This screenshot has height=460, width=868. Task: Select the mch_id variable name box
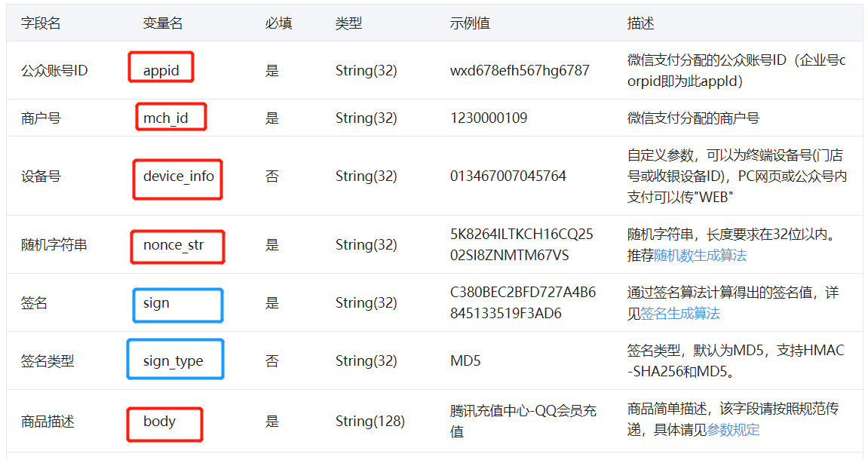pyautogui.click(x=170, y=117)
